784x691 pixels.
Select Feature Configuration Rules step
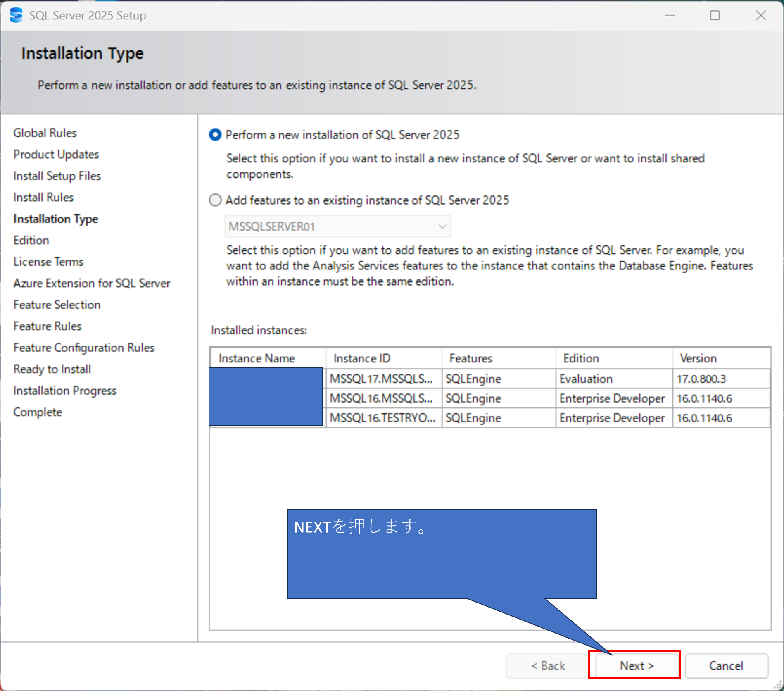(83, 348)
